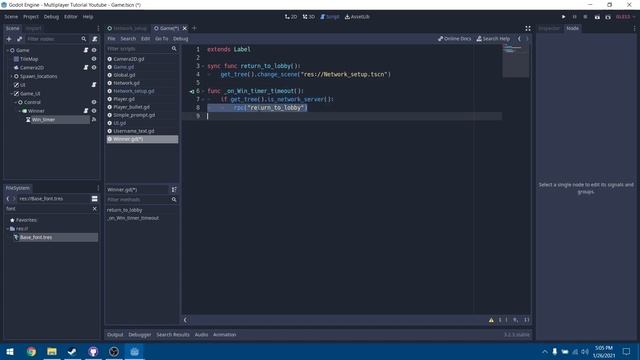This screenshot has width=640, height=360.
Task: Jump to return_to_lobby in methods list
Action: click(x=124, y=210)
